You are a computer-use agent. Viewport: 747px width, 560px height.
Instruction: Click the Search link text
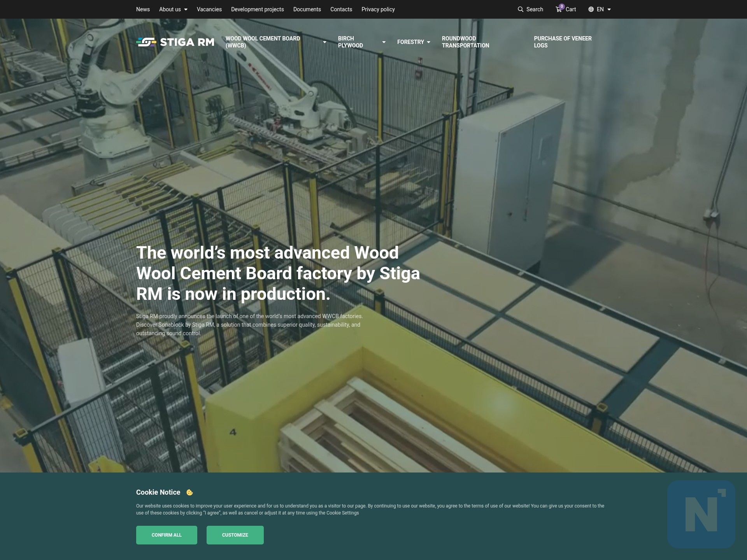535,9
